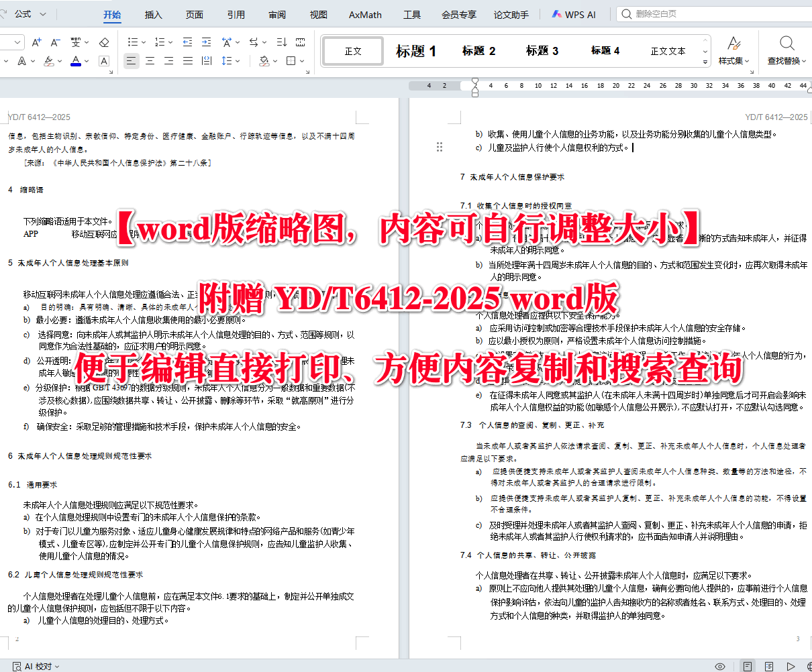Expand the styles gallery
This screenshot has width=812, height=672.
click(x=705, y=61)
